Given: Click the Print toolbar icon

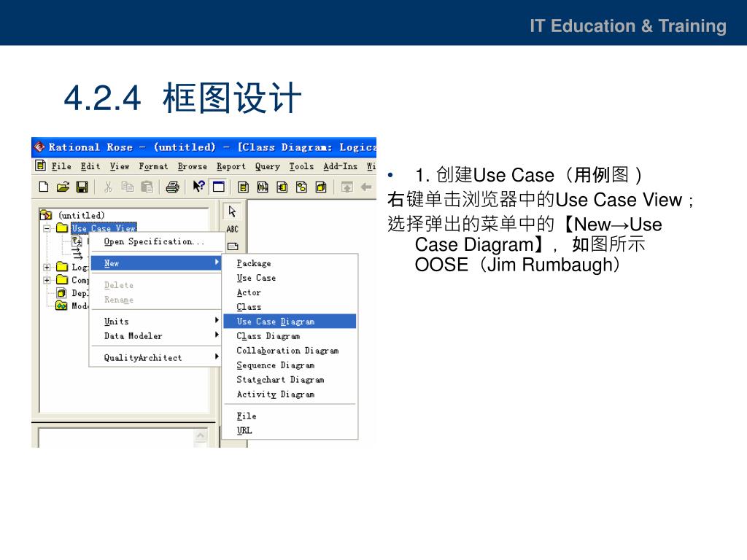Looking at the screenshot, I should (x=172, y=187).
